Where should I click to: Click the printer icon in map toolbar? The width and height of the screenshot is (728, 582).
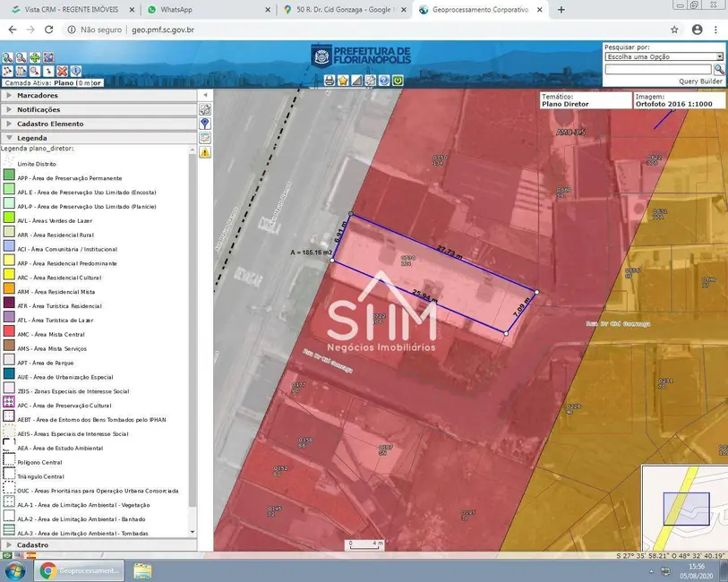point(330,81)
